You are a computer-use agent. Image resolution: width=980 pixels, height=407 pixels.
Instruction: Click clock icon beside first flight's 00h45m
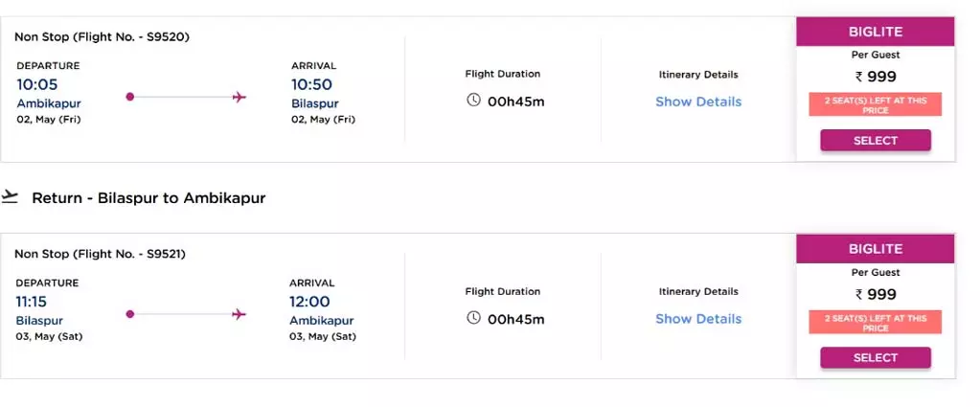pos(474,100)
